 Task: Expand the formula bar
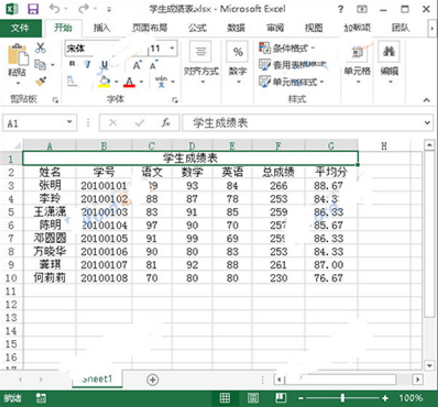[427, 123]
